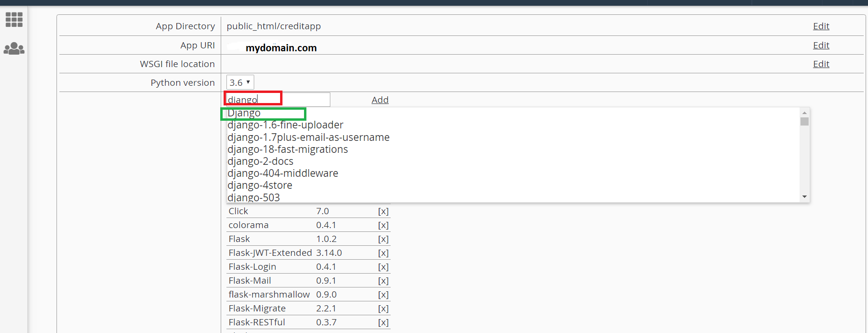
Task: Edit the WSGI file location
Action: [x=821, y=64]
